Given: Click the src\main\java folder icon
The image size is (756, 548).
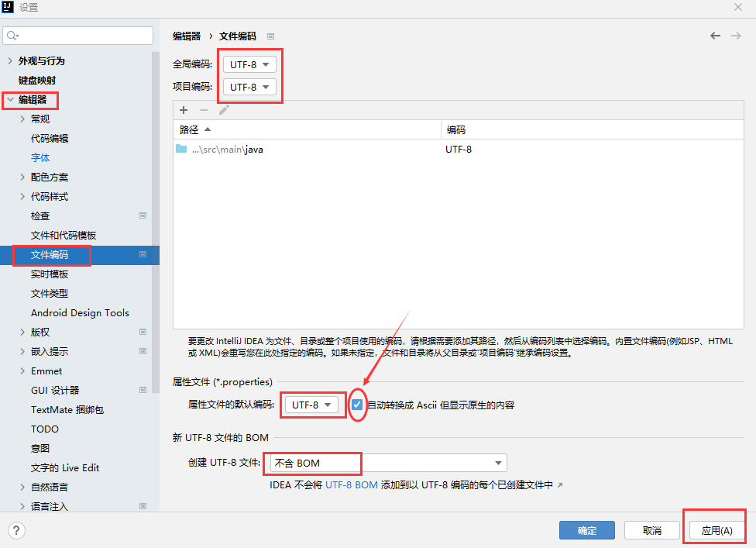Looking at the screenshot, I should pos(181,149).
